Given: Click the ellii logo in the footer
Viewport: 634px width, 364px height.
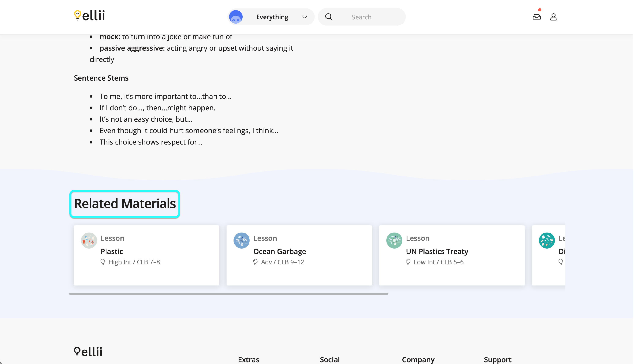Looking at the screenshot, I should pyautogui.click(x=88, y=352).
